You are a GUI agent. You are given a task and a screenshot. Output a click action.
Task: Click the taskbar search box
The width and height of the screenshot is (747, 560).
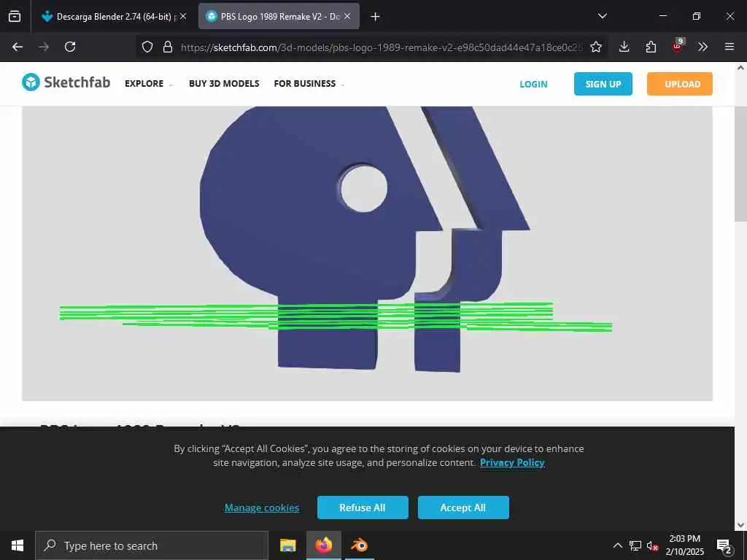pyautogui.click(x=152, y=545)
